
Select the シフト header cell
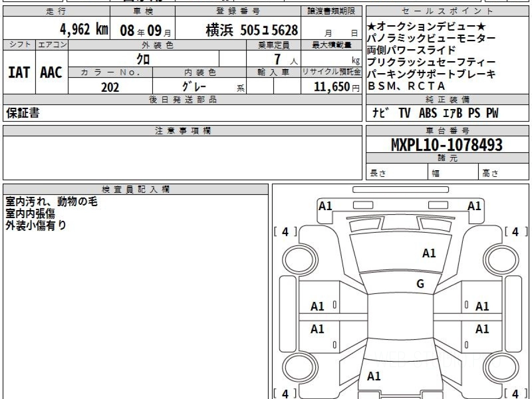click(19, 45)
